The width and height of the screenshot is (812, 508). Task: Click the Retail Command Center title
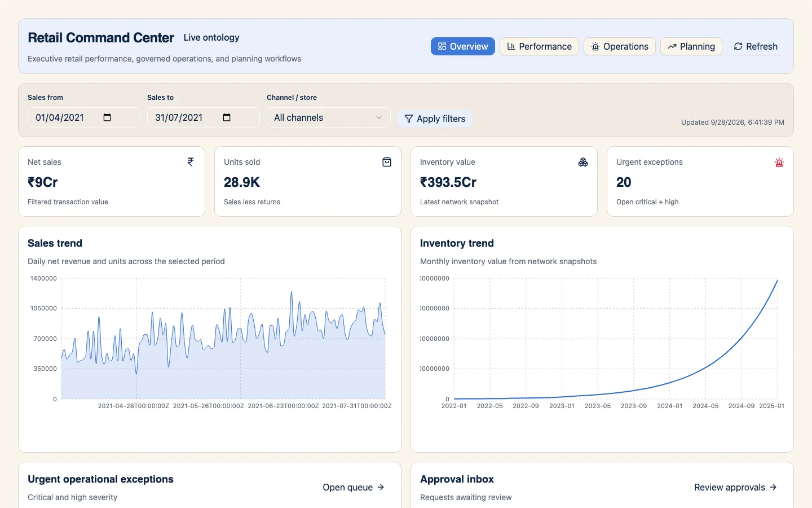click(101, 38)
